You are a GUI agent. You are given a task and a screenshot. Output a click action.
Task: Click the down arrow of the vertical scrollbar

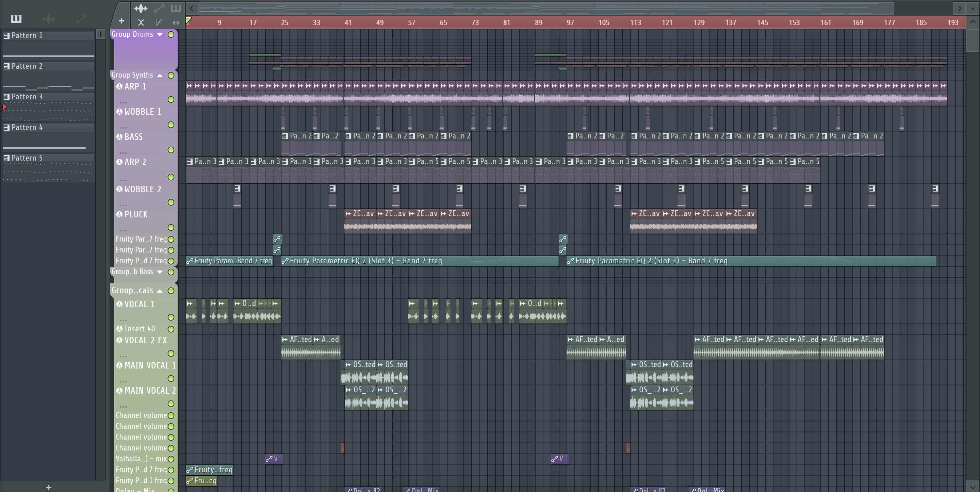click(973, 486)
